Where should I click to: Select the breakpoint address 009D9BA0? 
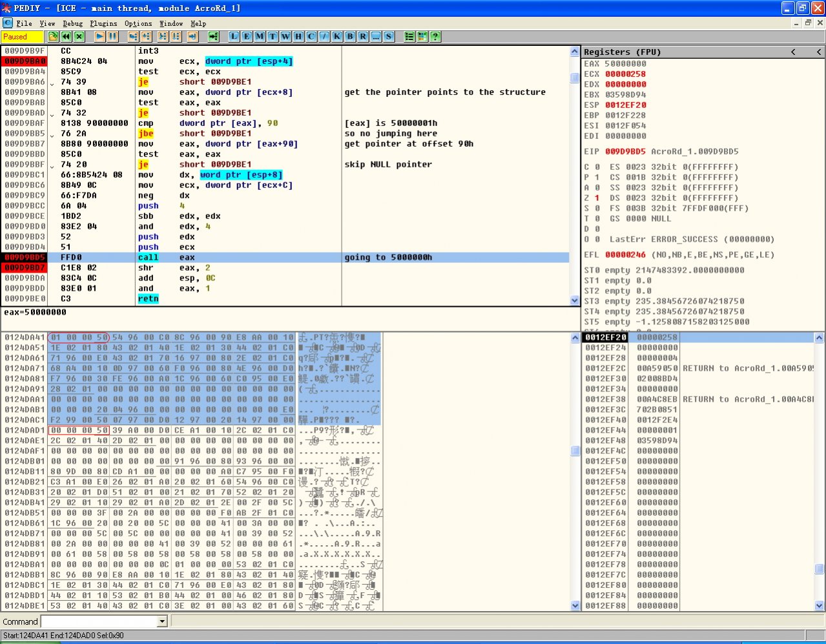[25, 61]
